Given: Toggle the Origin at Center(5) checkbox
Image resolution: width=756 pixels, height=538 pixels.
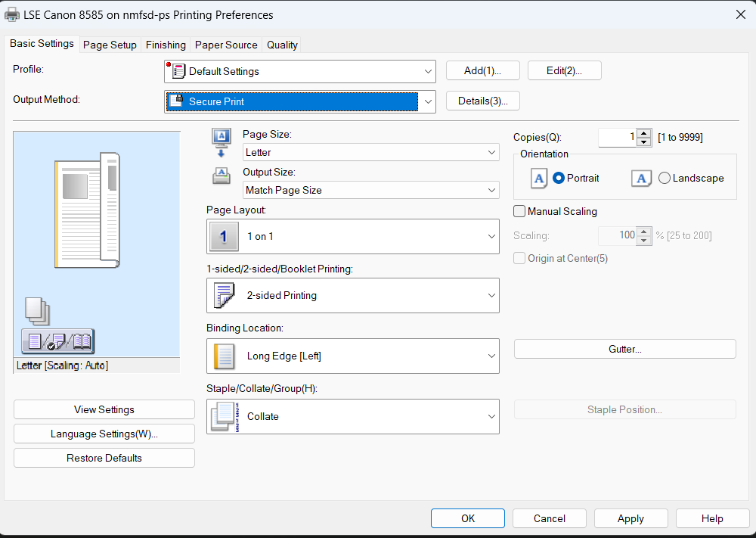Looking at the screenshot, I should pos(519,258).
